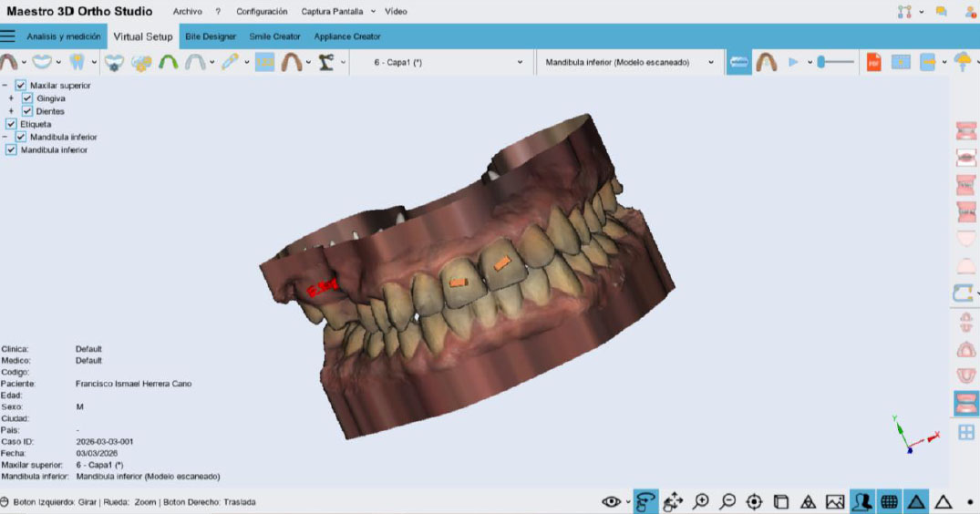The image size is (980, 514).
Task: Open the Vídeo menu
Action: [396, 11]
